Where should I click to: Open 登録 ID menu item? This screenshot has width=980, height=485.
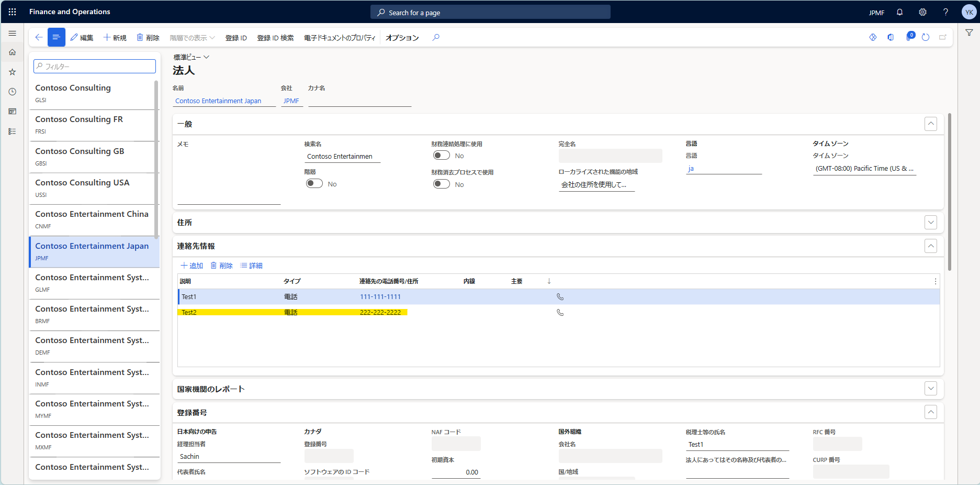point(236,38)
